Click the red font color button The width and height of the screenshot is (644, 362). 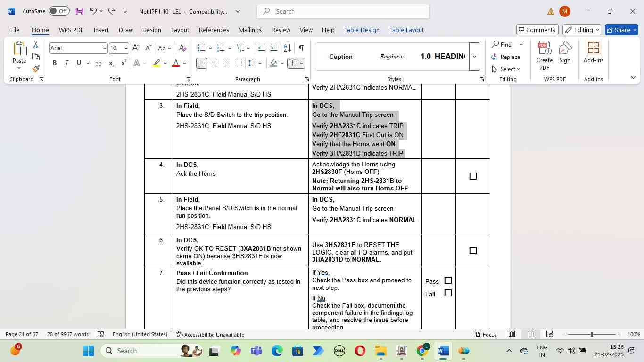176,63
